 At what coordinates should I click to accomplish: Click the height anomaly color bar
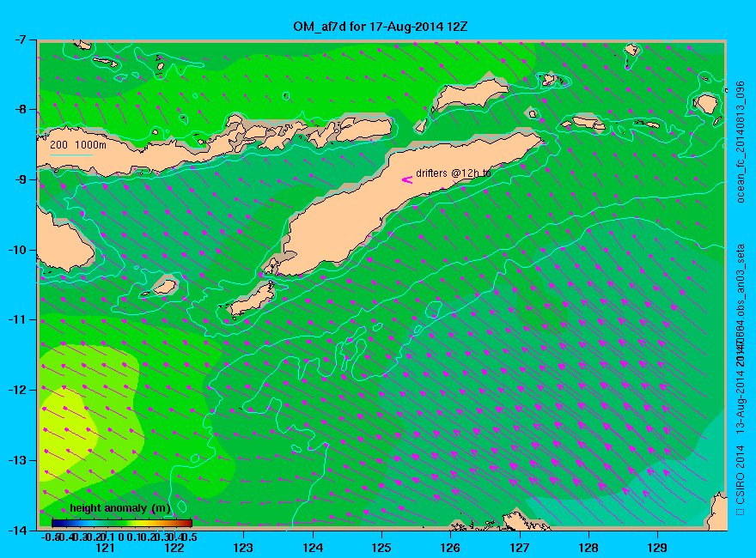(x=122, y=523)
